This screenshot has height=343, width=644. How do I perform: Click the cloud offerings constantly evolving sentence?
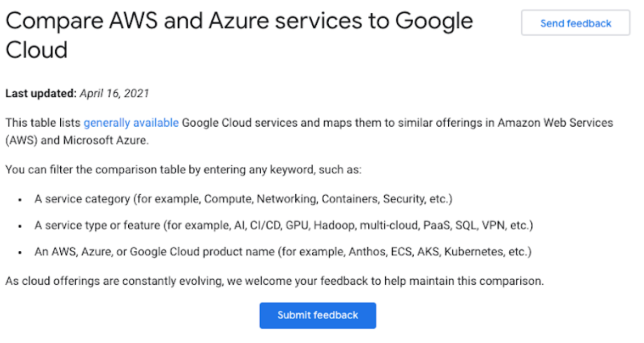pyautogui.click(x=275, y=281)
